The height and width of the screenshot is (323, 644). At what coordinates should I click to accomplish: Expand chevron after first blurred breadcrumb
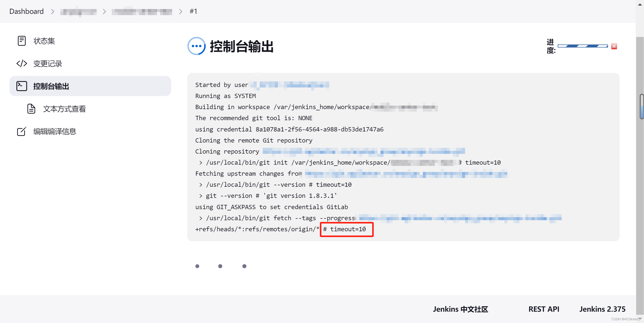click(x=104, y=12)
